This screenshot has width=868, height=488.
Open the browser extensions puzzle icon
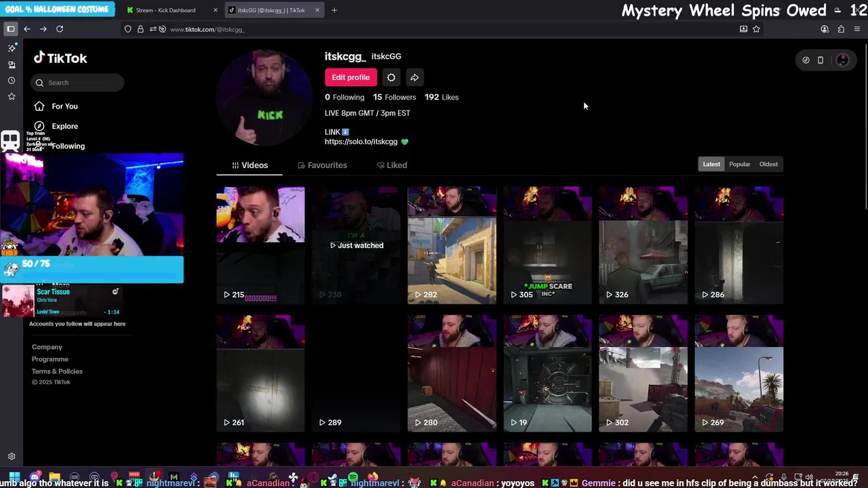point(841,29)
